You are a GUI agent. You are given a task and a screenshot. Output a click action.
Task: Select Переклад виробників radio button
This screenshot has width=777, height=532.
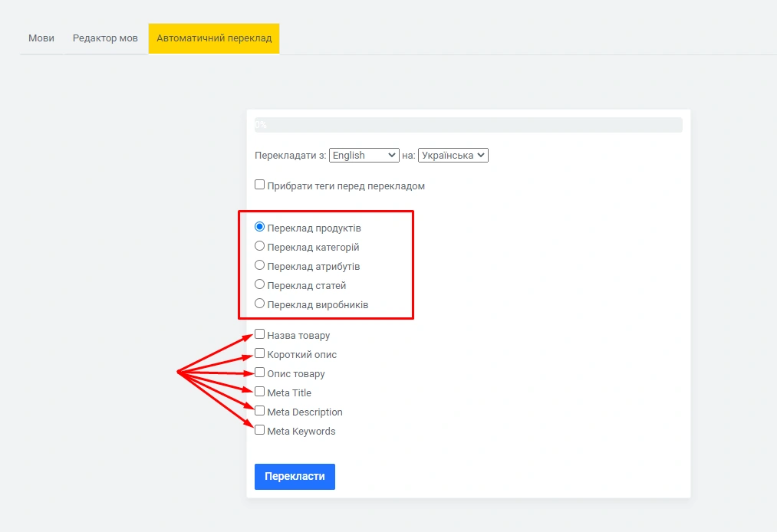[260, 304]
